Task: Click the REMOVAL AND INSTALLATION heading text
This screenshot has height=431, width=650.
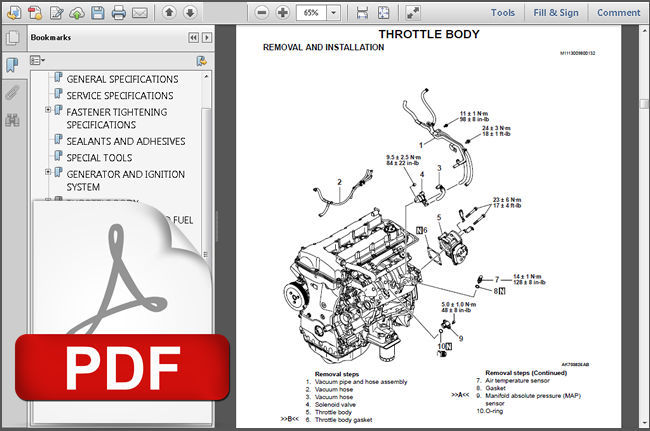Action: [x=323, y=47]
